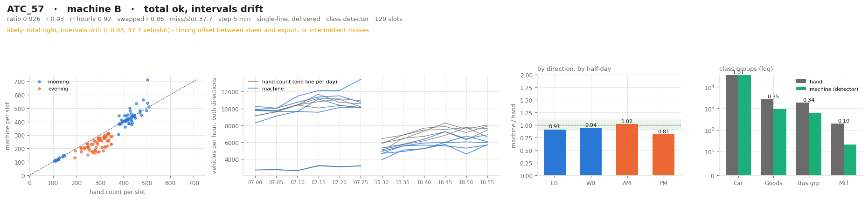Select the AM orange bar labeled 1.02
This screenshot has height=200, width=868.
pos(627,150)
